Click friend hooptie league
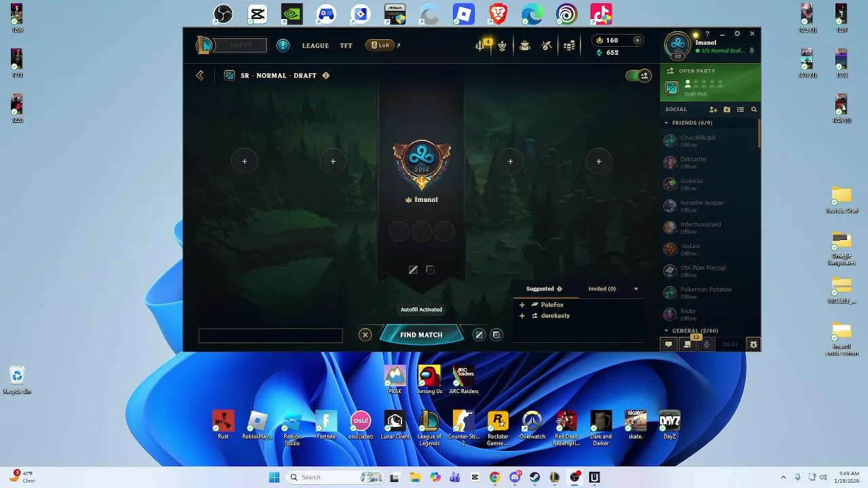This screenshot has height=488, width=868. point(709,205)
